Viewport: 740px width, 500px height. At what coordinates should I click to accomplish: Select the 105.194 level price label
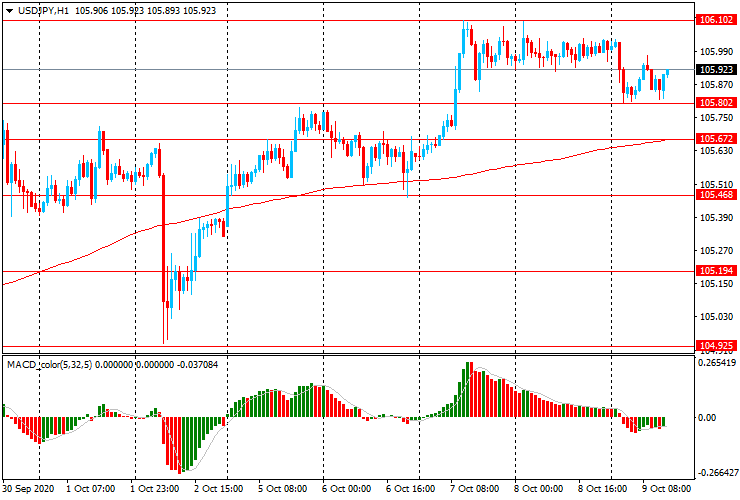pos(716,270)
